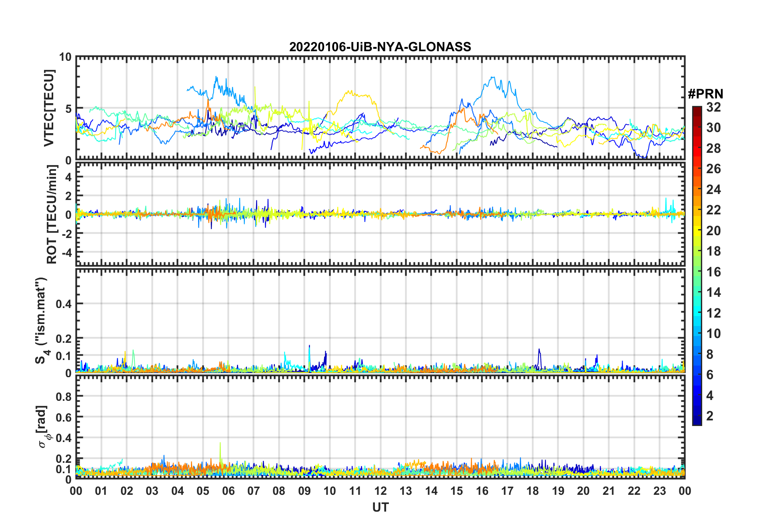Click UT axis tick label 03
This screenshot has width=761, height=532.
click(152, 491)
